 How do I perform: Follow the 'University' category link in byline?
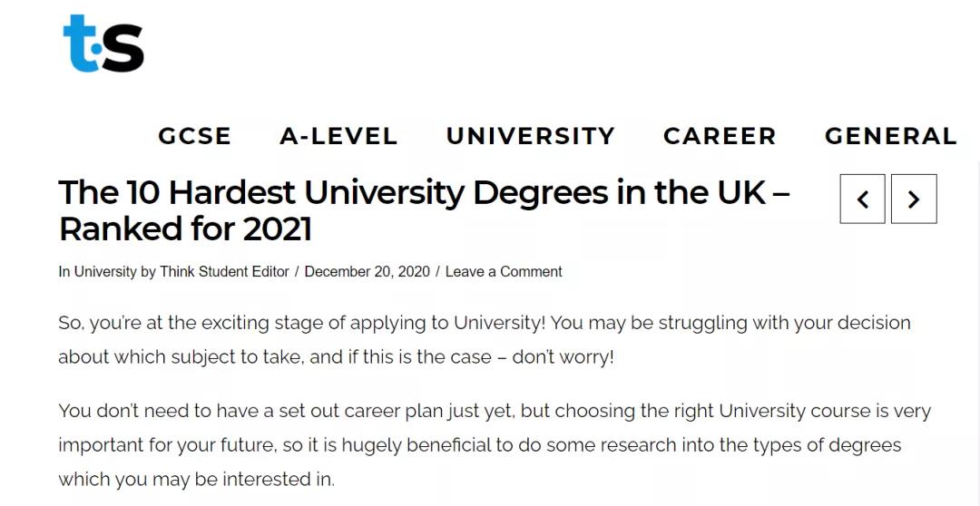[x=105, y=272]
